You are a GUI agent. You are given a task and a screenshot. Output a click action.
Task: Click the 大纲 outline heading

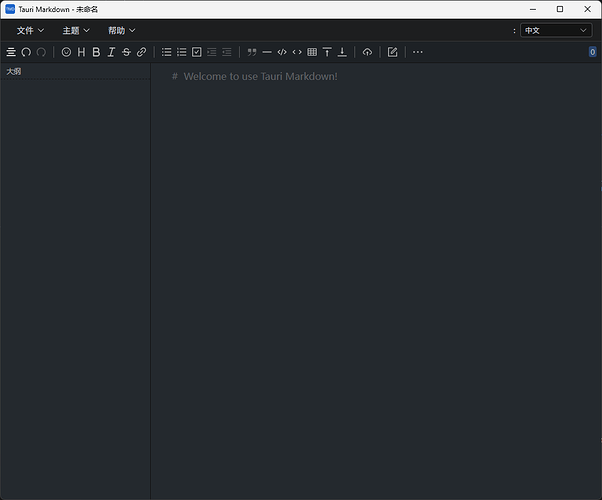[14, 71]
